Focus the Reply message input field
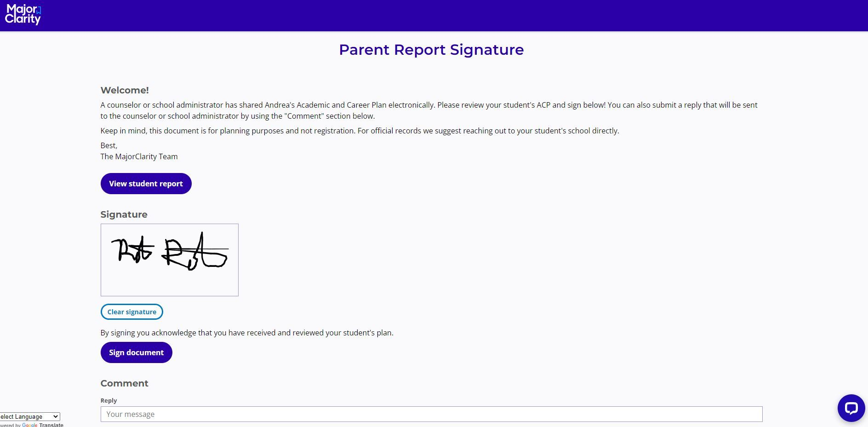The height and width of the screenshot is (427, 868). coord(431,414)
